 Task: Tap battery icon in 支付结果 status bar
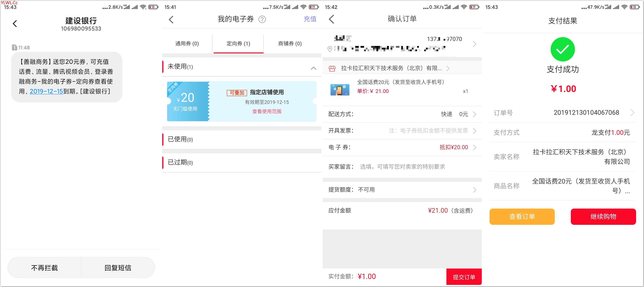tap(635, 7)
